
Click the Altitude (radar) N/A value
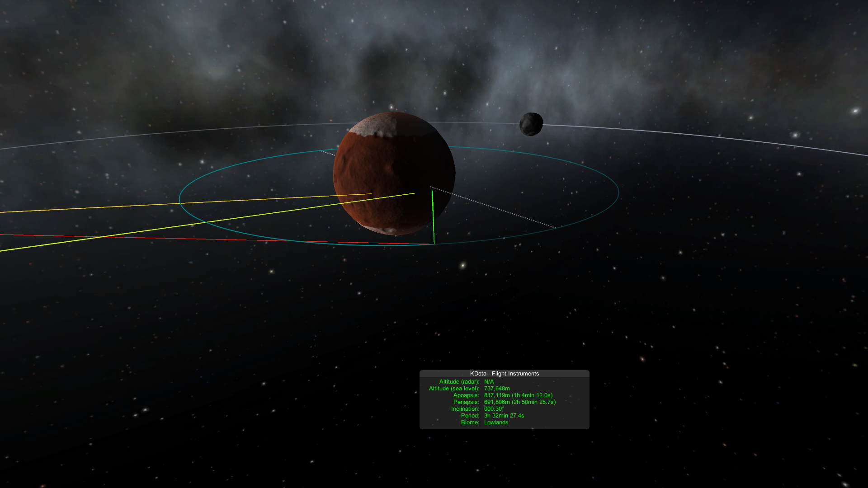(489, 382)
